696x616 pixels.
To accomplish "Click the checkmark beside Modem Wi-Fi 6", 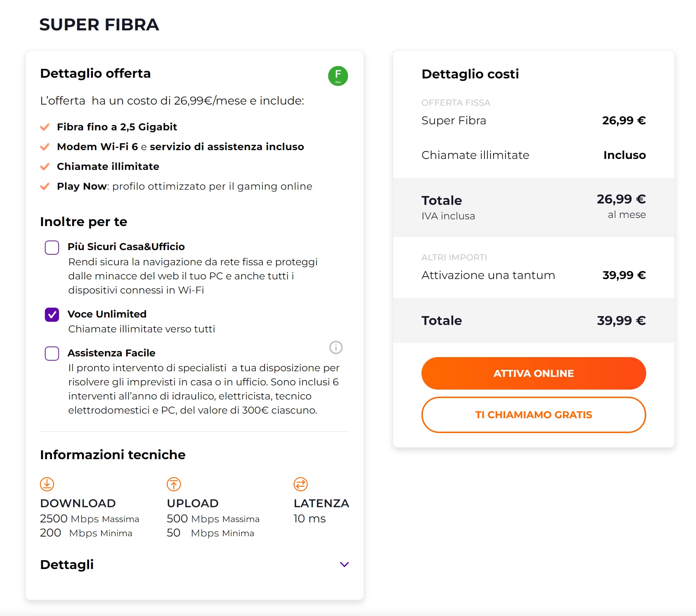I will (x=45, y=147).
